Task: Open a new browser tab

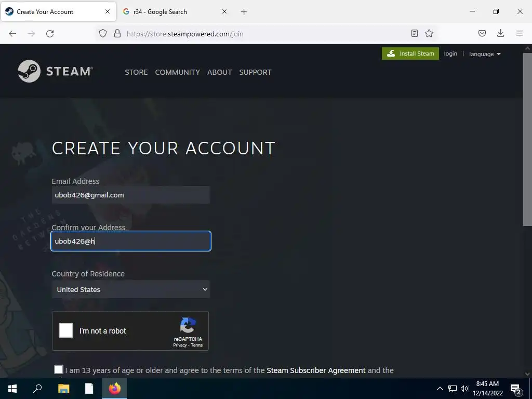Action: pyautogui.click(x=244, y=12)
